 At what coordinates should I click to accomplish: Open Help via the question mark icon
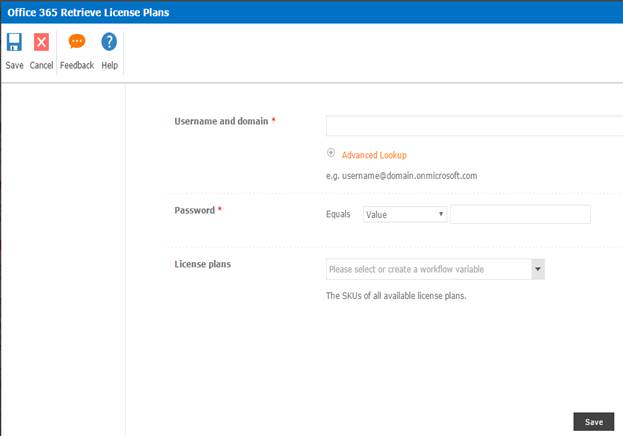point(109,42)
